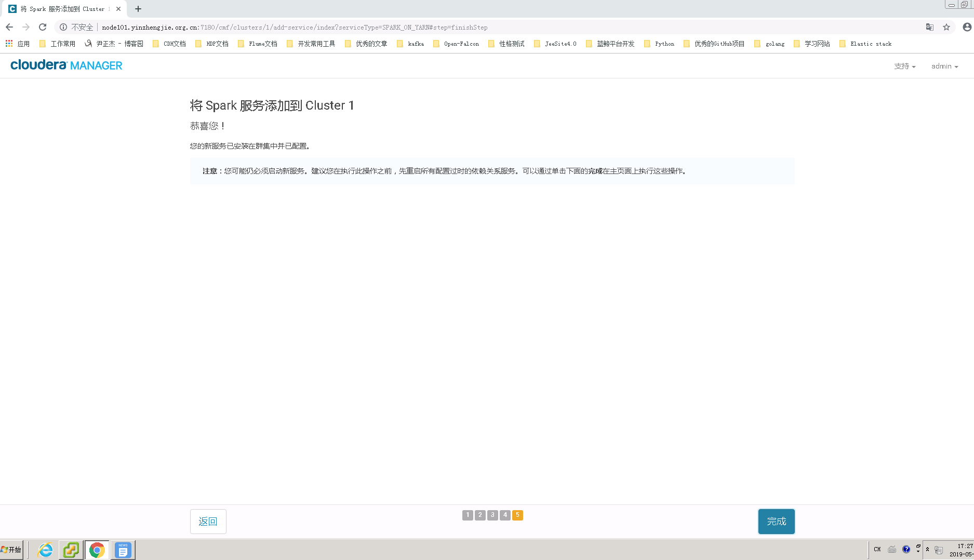
Task: Open Internet Explorer from the taskbar
Action: 45,549
